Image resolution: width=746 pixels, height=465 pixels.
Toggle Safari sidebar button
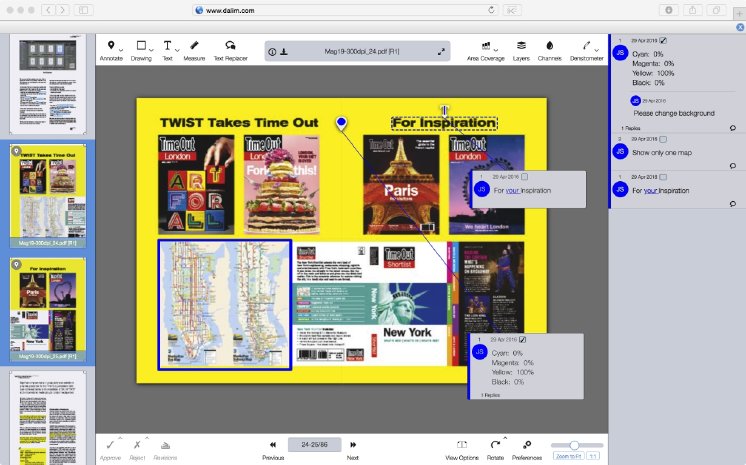click(83, 10)
